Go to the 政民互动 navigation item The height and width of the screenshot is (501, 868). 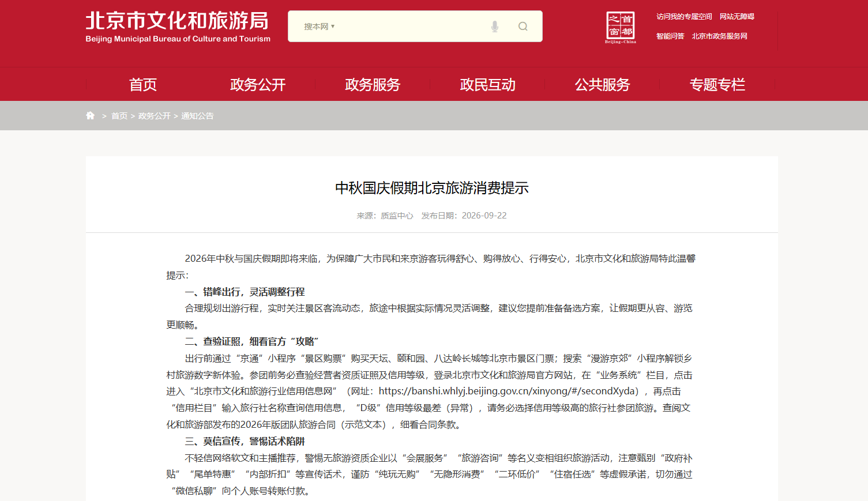pyautogui.click(x=487, y=85)
